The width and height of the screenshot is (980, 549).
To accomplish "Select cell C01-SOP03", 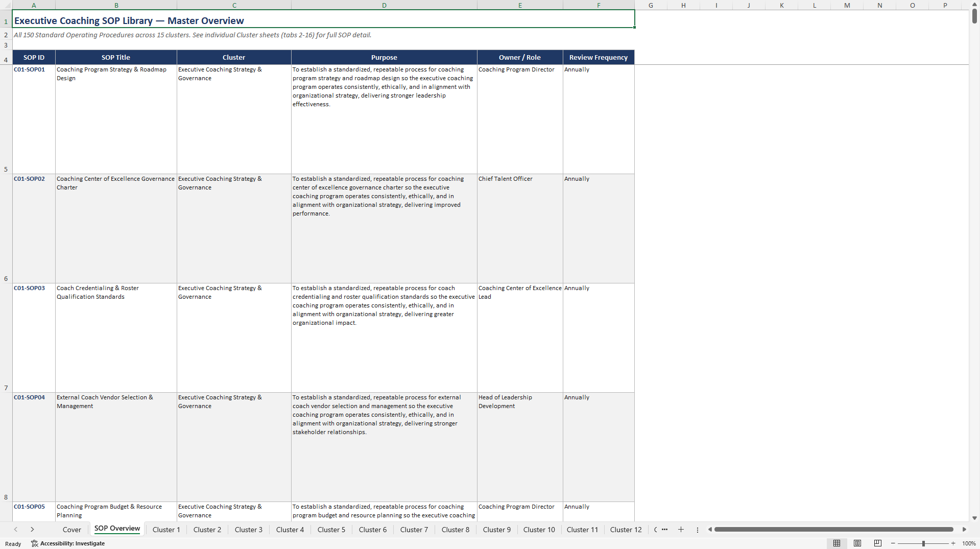I will point(34,338).
